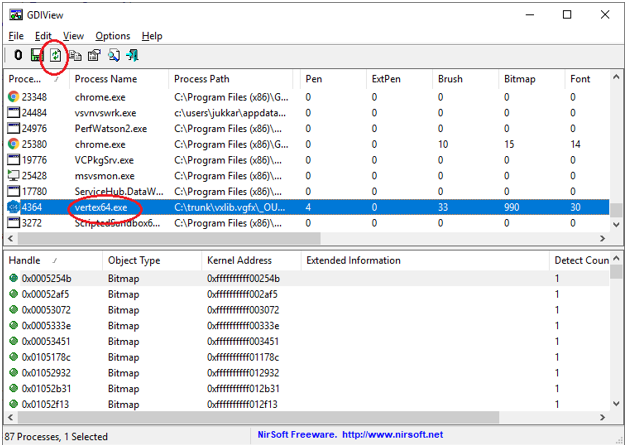Image resolution: width=629 pixels, height=445 pixels.
Task: Click the Find toolbar icon
Action: [113, 56]
